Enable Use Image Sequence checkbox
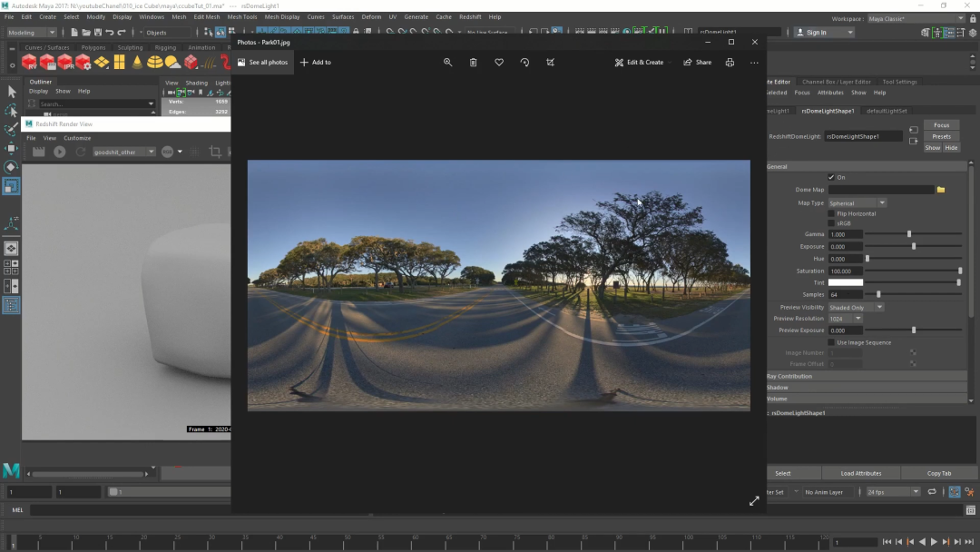 831,342
